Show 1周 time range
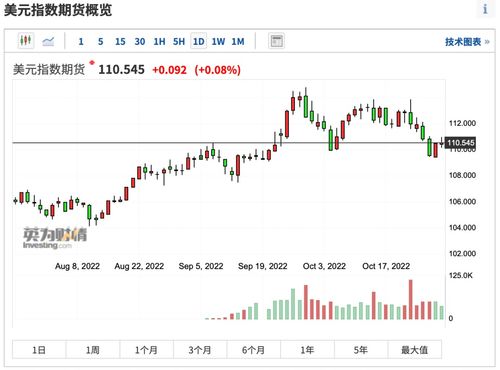 pos(93,350)
